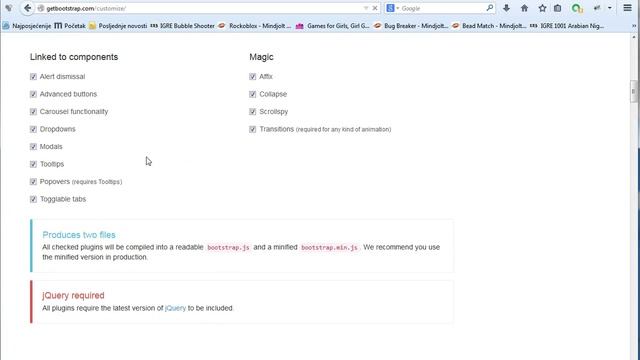Click the search magnifier icon
This screenshot has height=360, width=640.
(489, 8)
